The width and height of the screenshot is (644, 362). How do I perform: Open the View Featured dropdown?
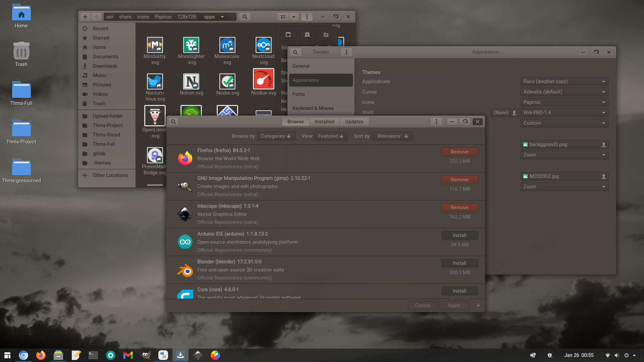tap(331, 136)
